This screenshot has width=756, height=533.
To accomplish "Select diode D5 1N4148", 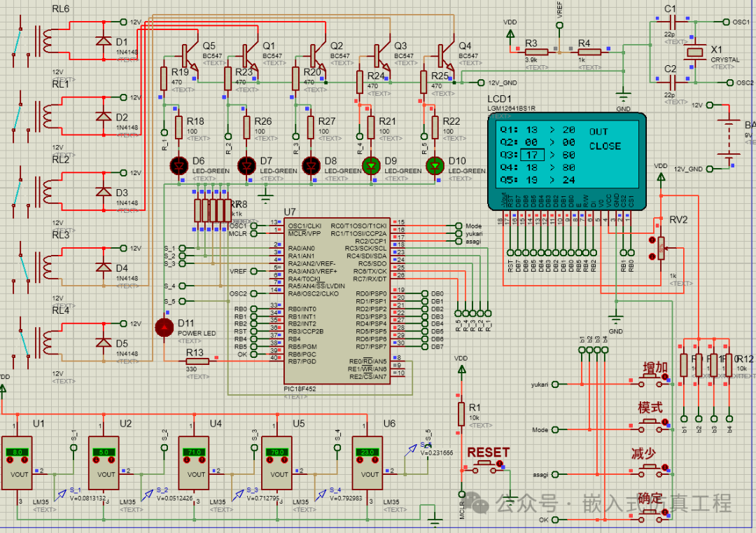I will click(104, 342).
